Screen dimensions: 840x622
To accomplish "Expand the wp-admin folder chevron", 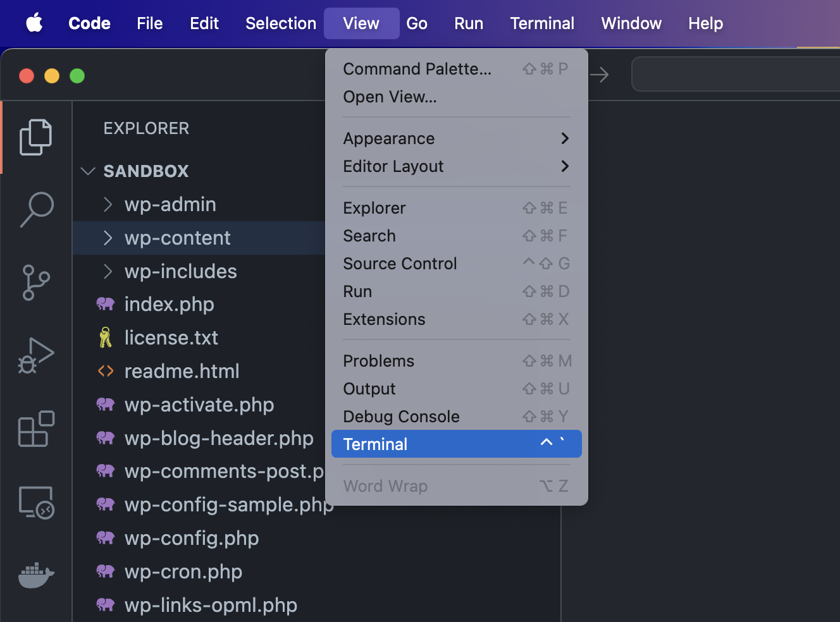I will coord(108,204).
